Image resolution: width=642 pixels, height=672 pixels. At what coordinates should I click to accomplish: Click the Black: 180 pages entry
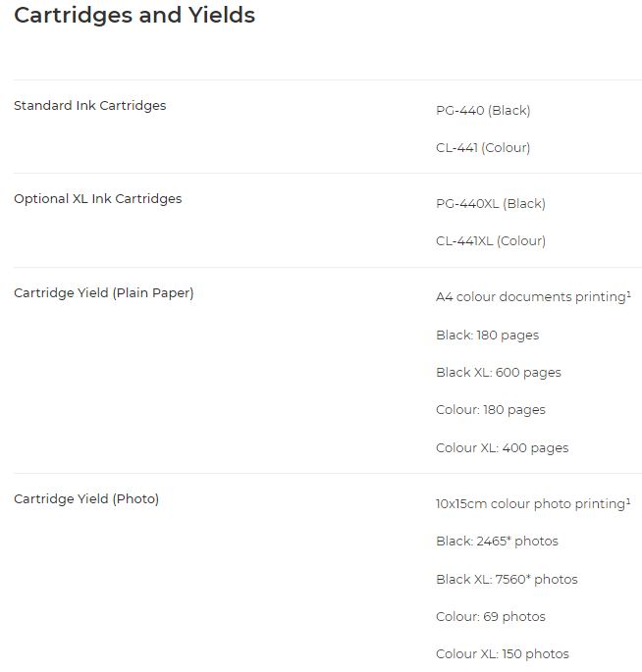(487, 335)
